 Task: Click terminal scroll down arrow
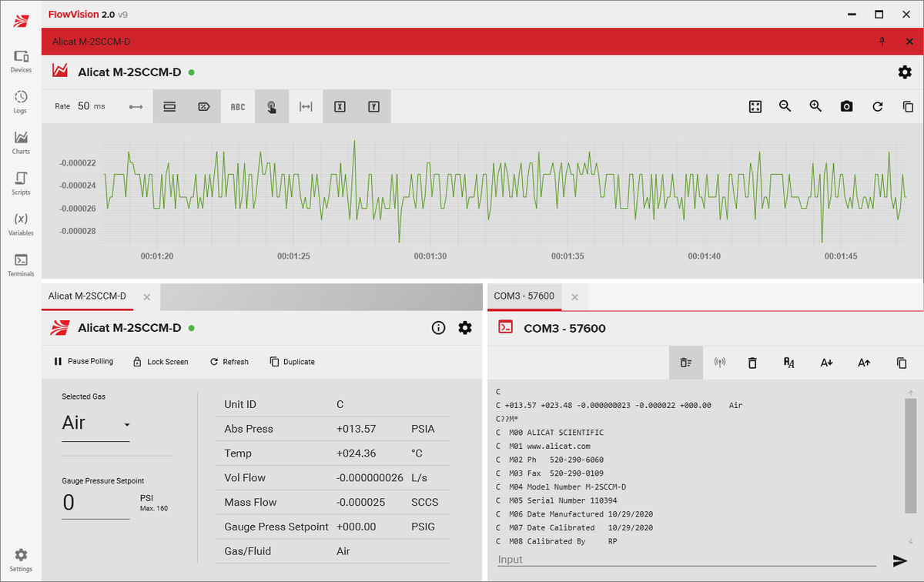pyautogui.click(x=911, y=541)
